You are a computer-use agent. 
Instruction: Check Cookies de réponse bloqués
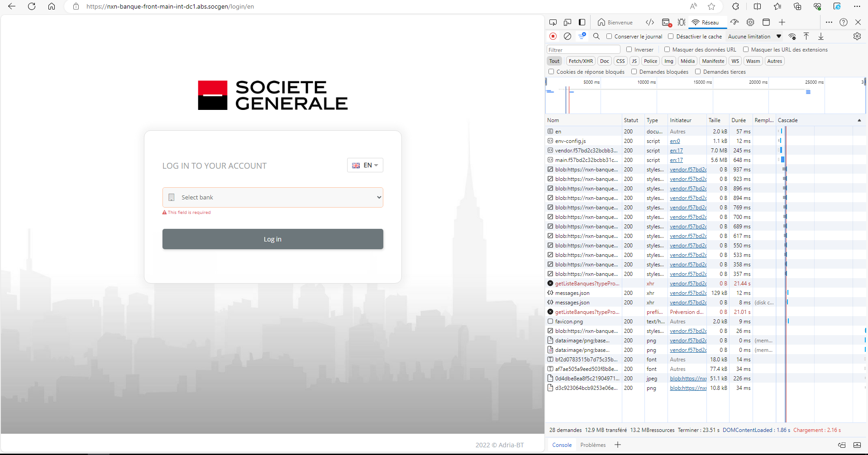(551, 71)
